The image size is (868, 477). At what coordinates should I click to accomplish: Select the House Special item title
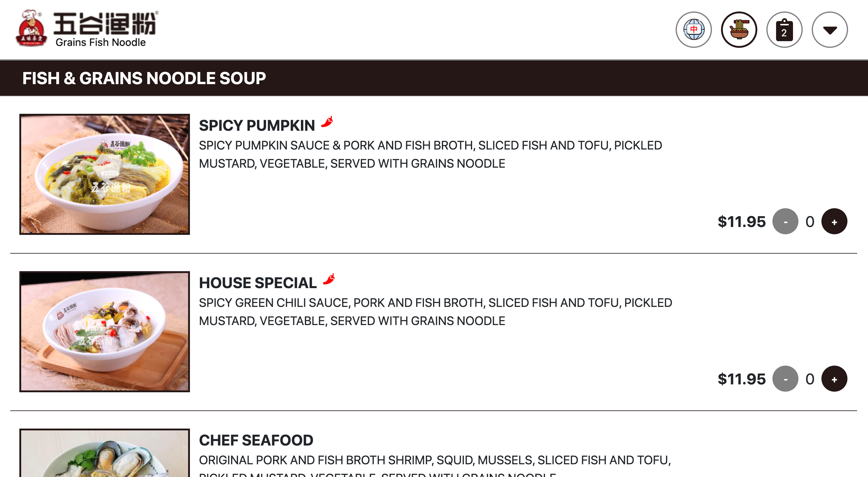(258, 283)
